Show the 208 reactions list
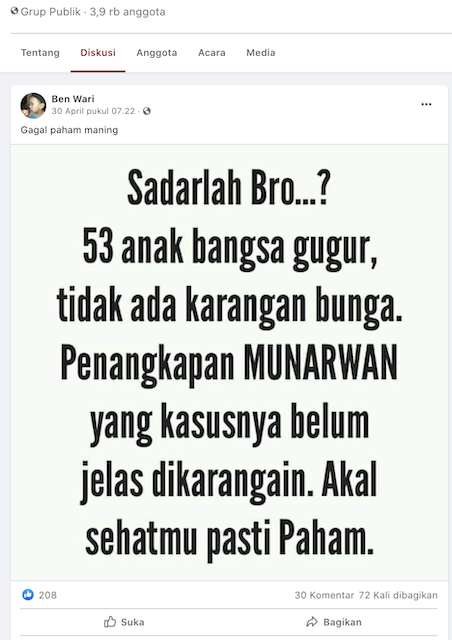 point(48,595)
